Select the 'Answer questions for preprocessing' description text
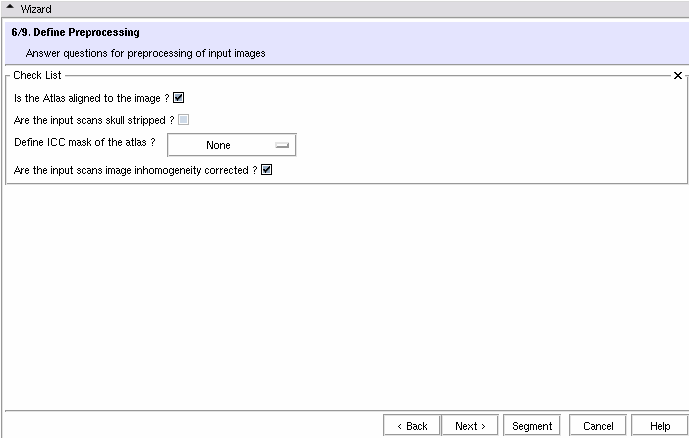689x438 pixels. tap(145, 53)
